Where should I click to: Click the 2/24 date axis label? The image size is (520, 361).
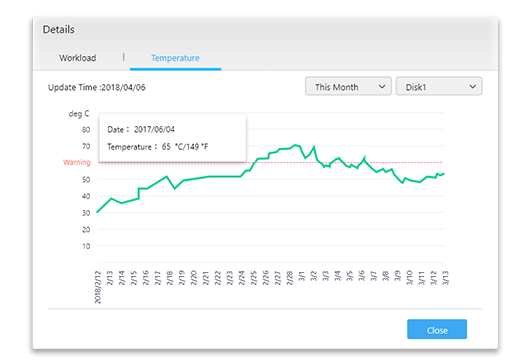[241, 278]
